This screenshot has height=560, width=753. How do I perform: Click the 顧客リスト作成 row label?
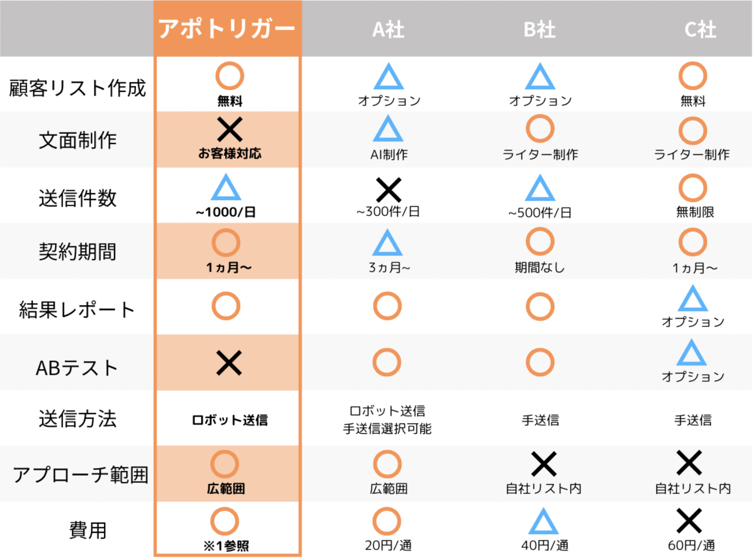pyautogui.click(x=77, y=88)
